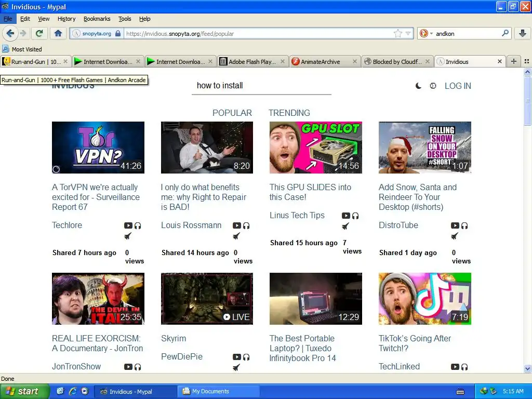Viewport: 532px width, 399px height.
Task: Go back with the browser Back arrow
Action: (x=10, y=33)
